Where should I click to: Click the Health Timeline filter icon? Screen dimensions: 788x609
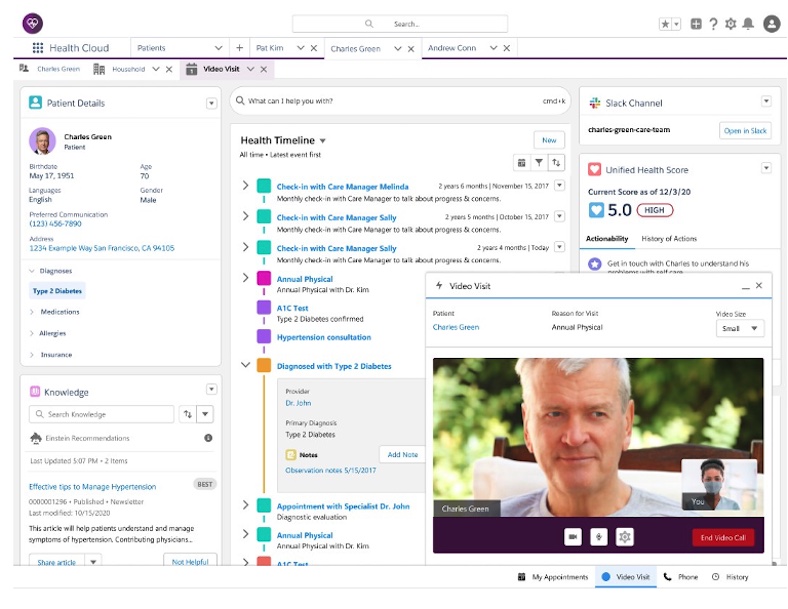coord(538,162)
